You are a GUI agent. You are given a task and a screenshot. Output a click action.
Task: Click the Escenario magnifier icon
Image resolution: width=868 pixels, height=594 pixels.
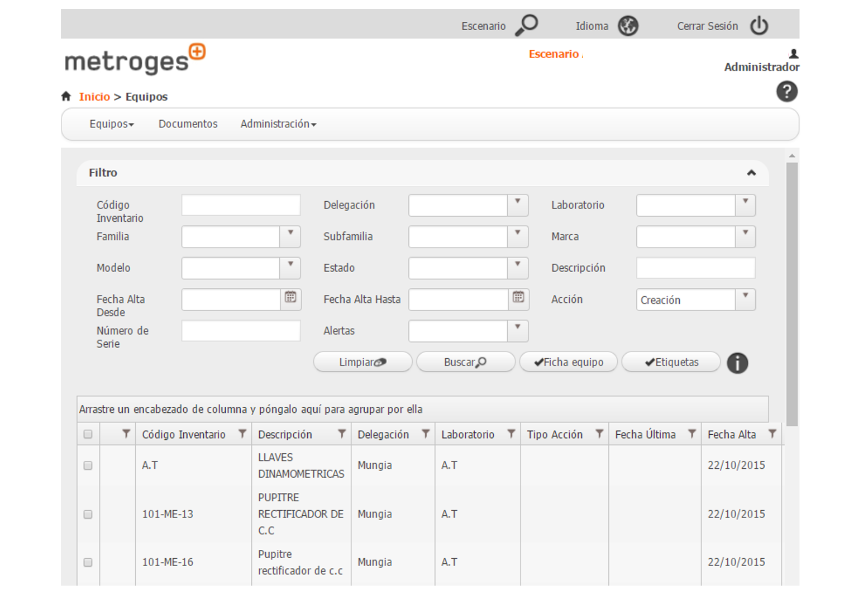526,25
